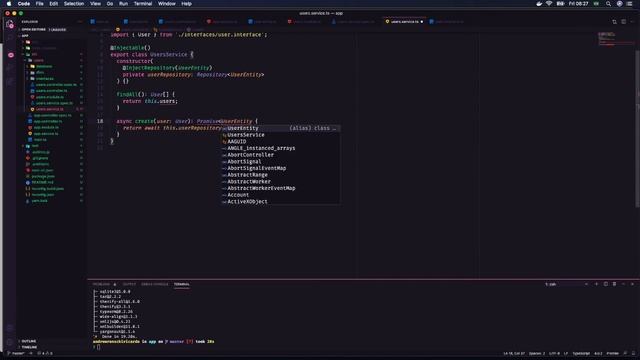Screen dimensions: 640x360
Task: Pick AbstractWorker from the suggestions
Action: (281, 182)
